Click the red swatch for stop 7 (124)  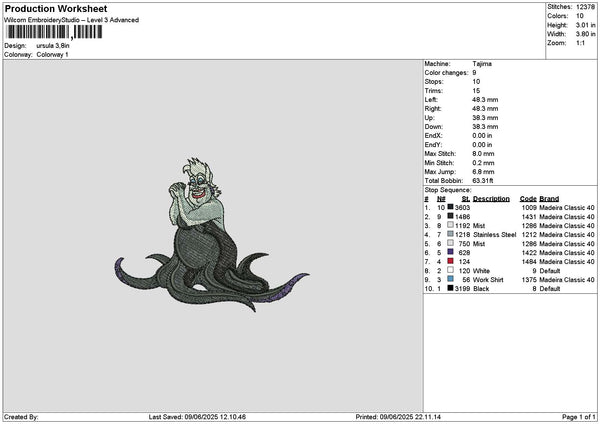(x=450, y=261)
